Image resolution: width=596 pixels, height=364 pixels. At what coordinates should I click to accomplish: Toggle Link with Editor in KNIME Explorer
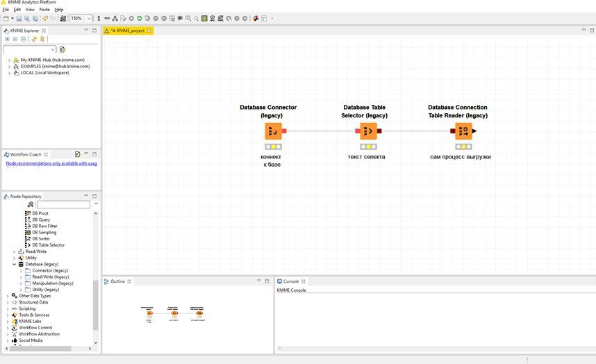point(34,39)
